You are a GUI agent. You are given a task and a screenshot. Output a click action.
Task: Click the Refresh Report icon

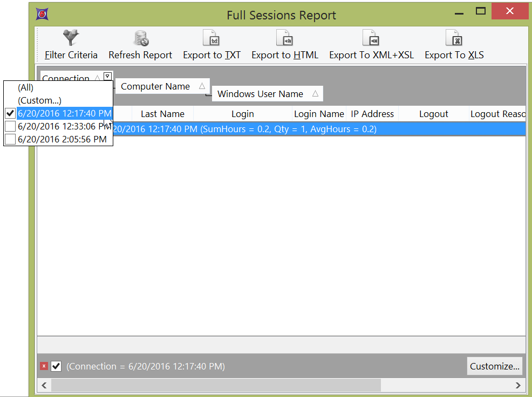pyautogui.click(x=140, y=38)
